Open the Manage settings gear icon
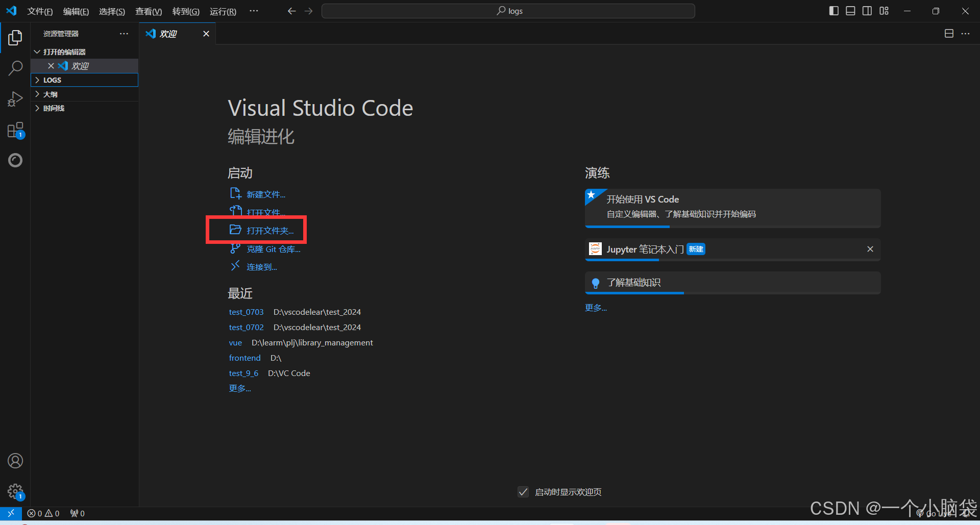The image size is (980, 525). (15, 491)
